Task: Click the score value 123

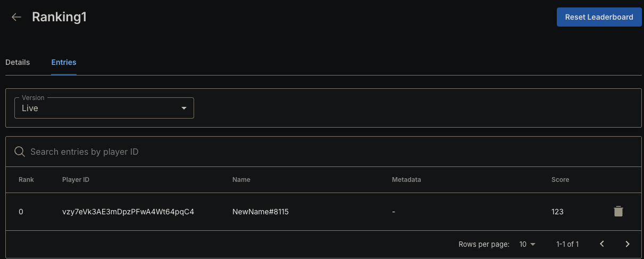Action: coord(557,212)
